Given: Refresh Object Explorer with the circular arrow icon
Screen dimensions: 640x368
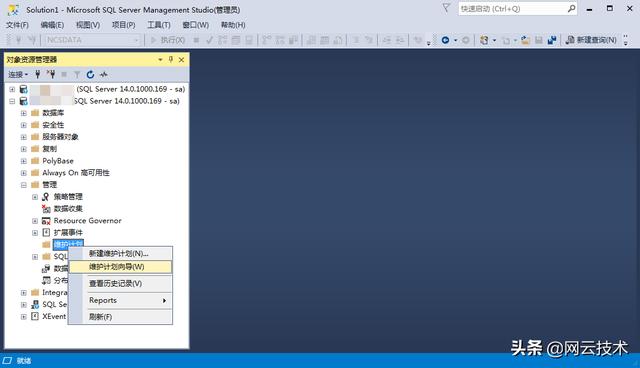Looking at the screenshot, I should click(90, 74).
